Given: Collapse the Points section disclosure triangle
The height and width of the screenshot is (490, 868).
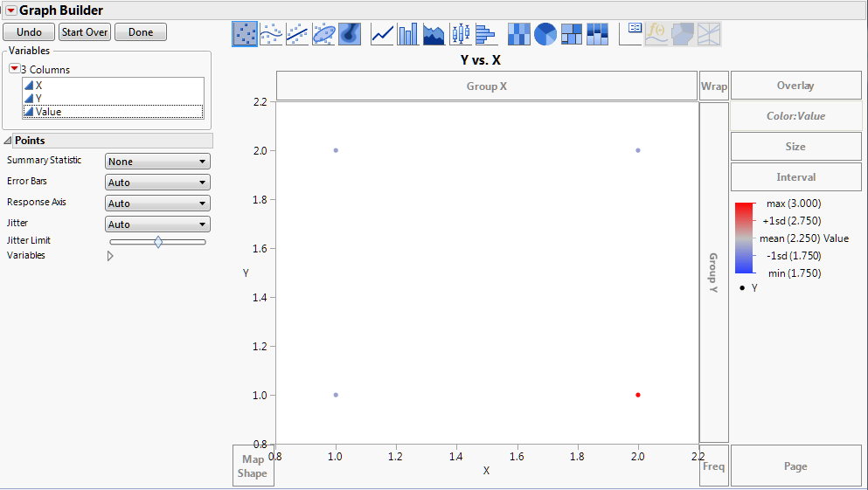Looking at the screenshot, I should click(x=8, y=141).
